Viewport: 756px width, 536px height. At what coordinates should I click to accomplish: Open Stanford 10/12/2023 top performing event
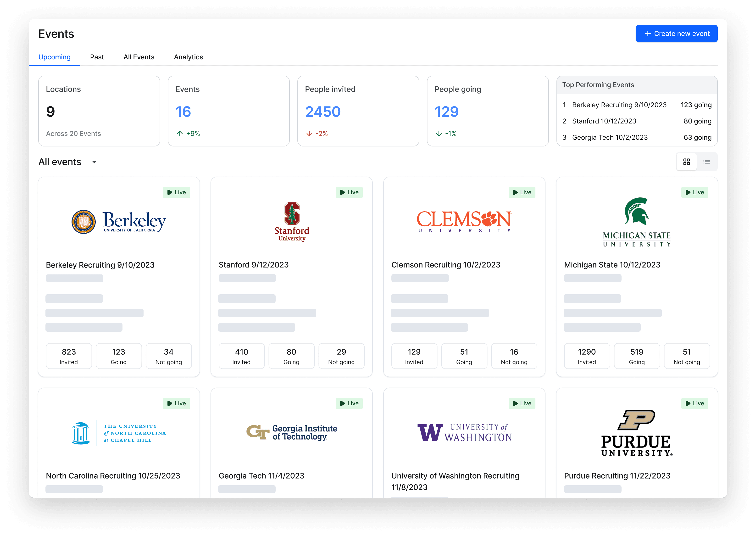pyautogui.click(x=604, y=121)
